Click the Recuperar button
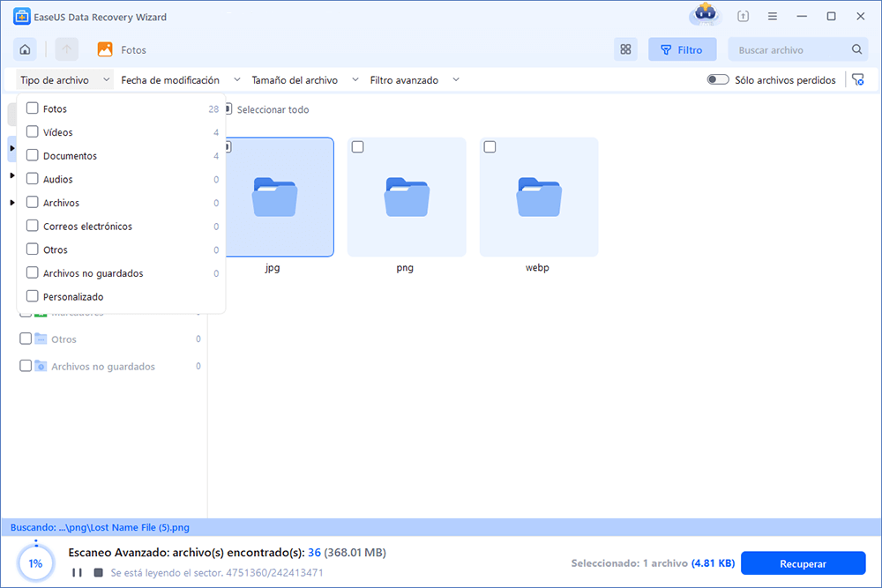This screenshot has width=882, height=588. [x=803, y=563]
